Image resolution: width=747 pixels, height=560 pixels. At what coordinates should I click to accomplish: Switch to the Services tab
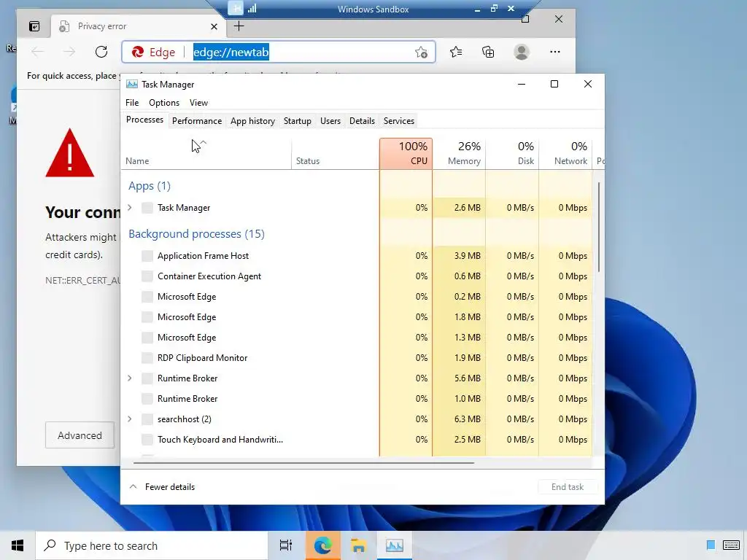coord(399,121)
